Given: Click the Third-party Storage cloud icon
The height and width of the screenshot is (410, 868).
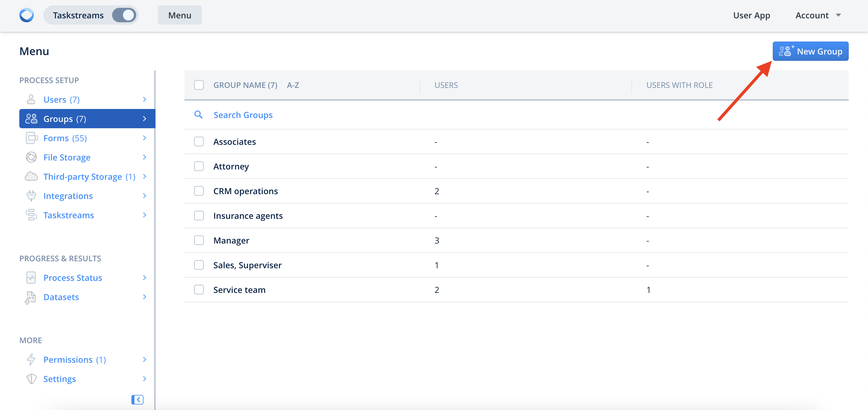Looking at the screenshot, I should 31,176.
